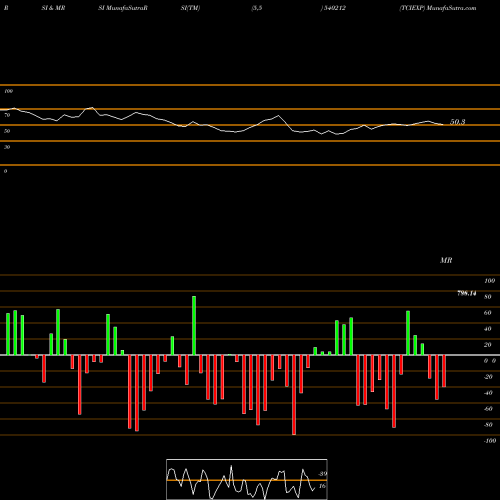Click the 100 label on the RSI axis
Viewport: 500px width, 500px height.
point(8,91)
